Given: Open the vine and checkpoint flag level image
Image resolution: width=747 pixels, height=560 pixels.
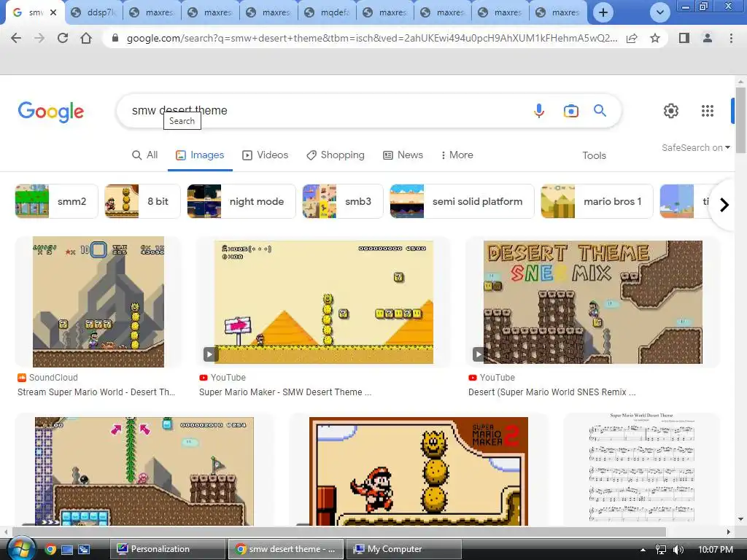Looking at the screenshot, I should point(144,472).
